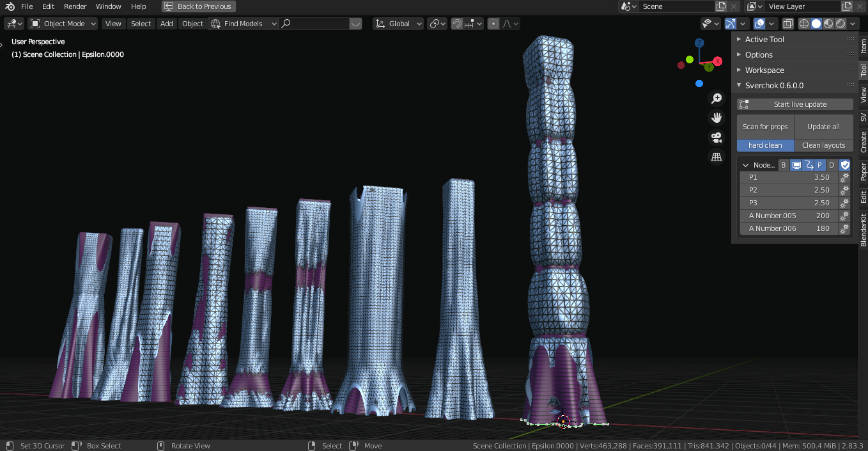Open the Window menu
The height and width of the screenshot is (451, 868).
tap(109, 6)
